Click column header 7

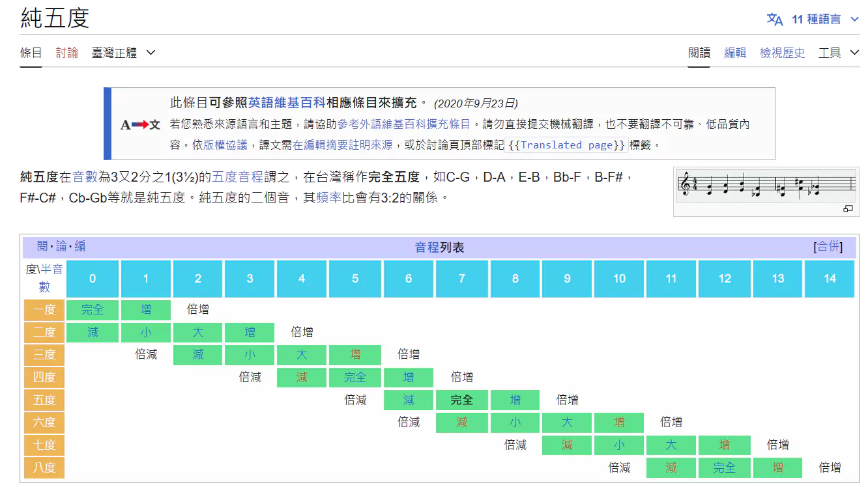coord(462,279)
